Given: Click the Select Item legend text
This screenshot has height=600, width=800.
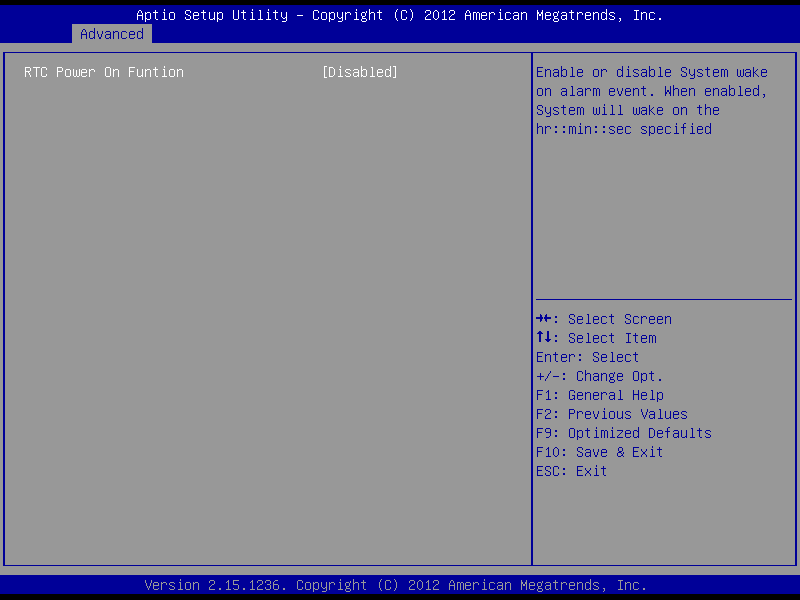Looking at the screenshot, I should tap(612, 338).
